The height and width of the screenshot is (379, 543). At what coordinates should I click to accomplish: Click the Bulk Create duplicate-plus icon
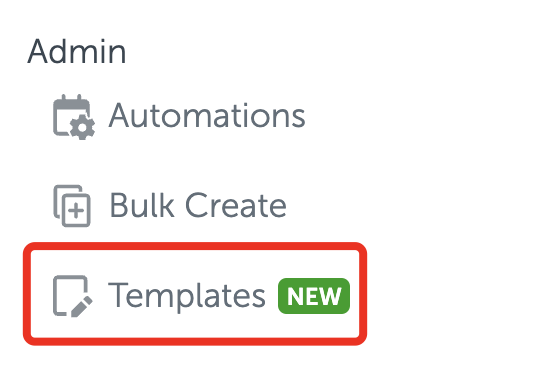click(72, 206)
